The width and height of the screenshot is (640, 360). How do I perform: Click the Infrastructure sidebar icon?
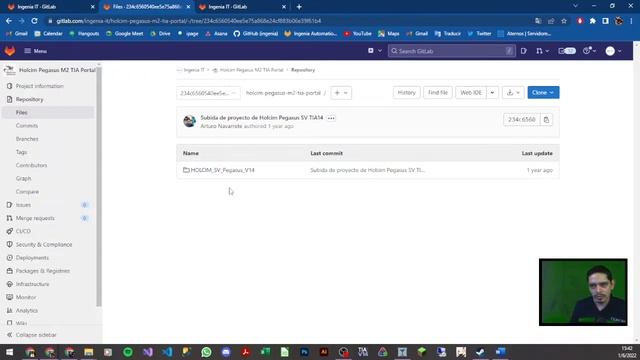click(x=9, y=284)
